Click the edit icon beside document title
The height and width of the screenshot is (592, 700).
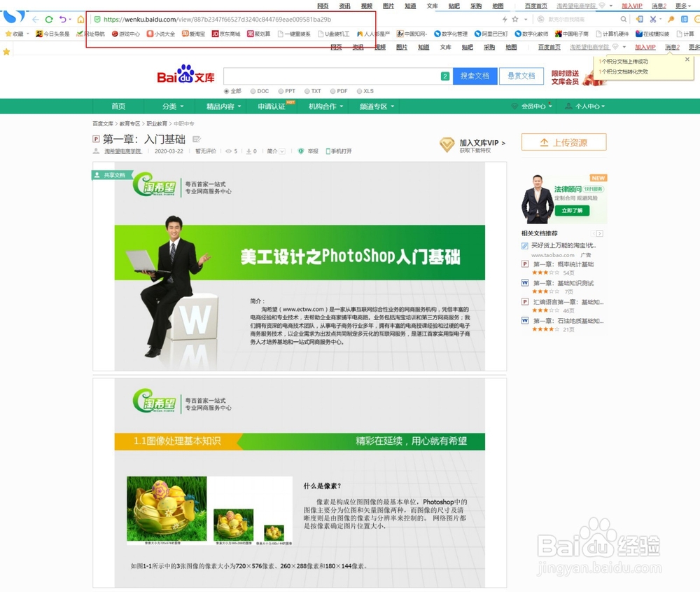tap(197, 139)
